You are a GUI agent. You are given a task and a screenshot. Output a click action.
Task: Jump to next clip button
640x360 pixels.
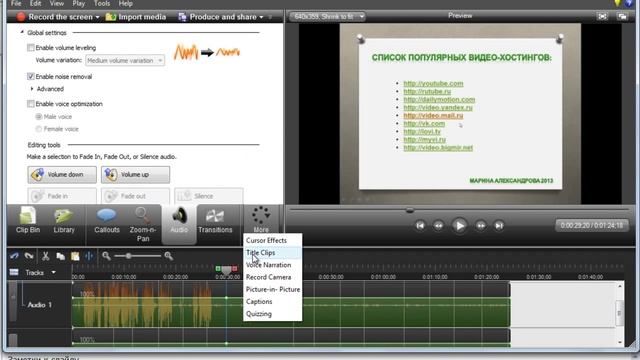[x=499, y=225]
